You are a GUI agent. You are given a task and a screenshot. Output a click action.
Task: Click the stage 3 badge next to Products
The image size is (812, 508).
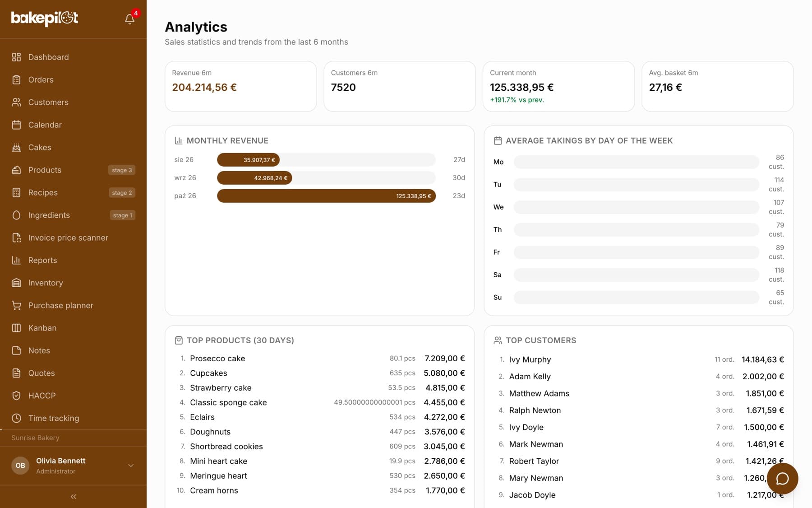coord(122,170)
